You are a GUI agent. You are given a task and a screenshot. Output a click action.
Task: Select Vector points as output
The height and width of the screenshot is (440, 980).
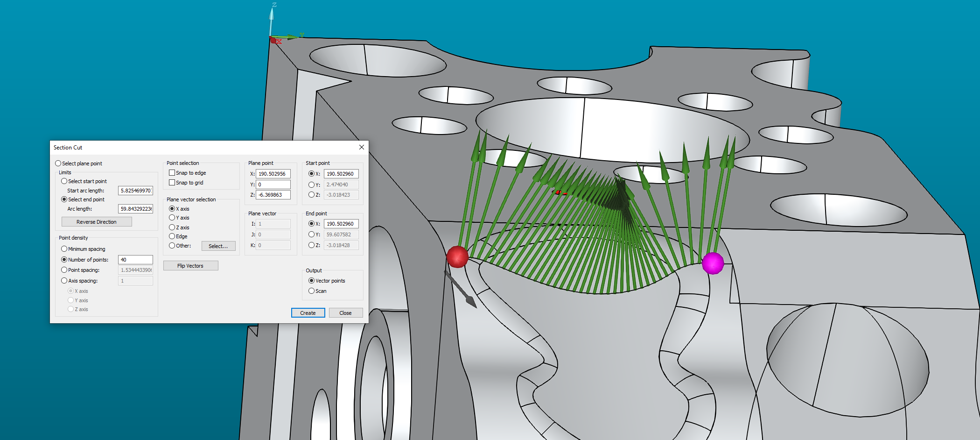(x=311, y=281)
